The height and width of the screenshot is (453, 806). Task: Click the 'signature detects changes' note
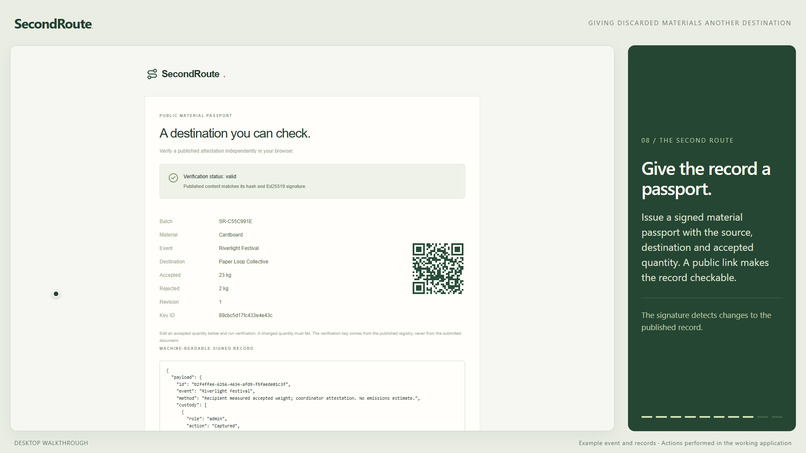point(706,321)
